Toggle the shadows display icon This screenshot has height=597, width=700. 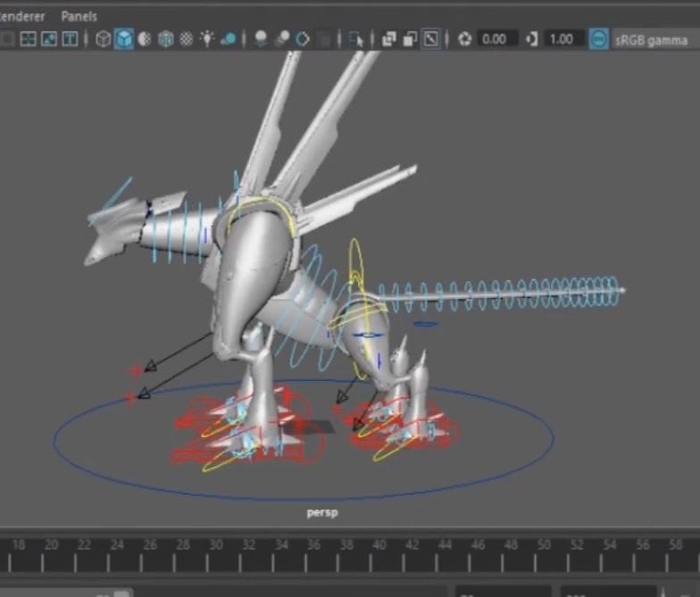click(229, 39)
